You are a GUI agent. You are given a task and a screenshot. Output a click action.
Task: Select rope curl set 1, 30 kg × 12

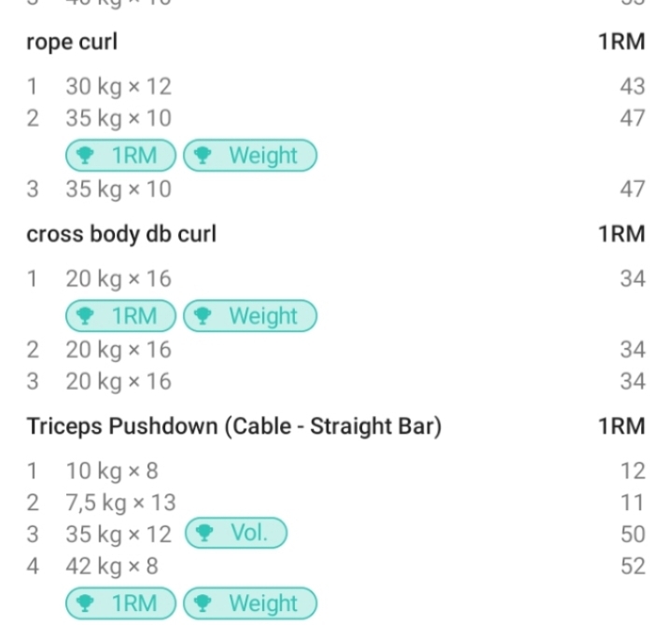[x=119, y=87]
